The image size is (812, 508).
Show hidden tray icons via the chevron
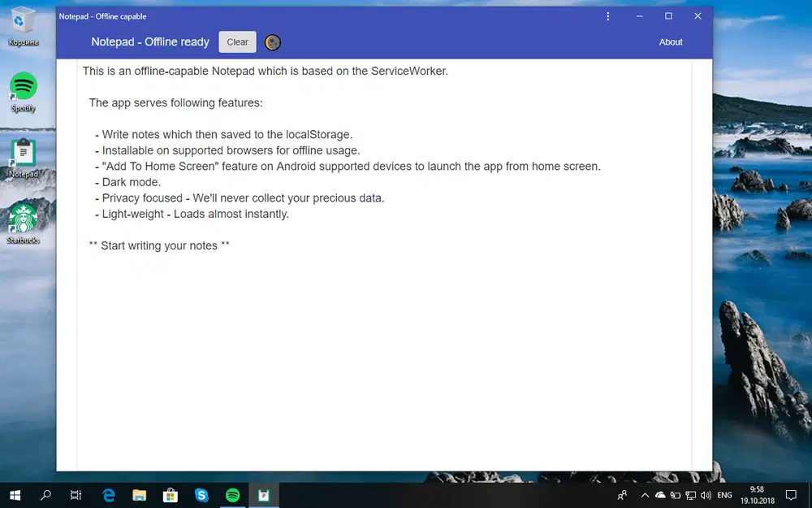645,495
